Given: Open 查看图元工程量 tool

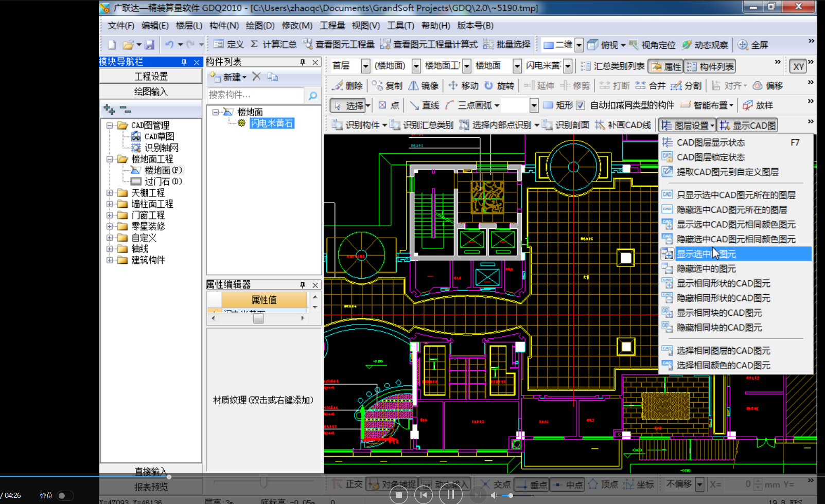Looking at the screenshot, I should 338,45.
